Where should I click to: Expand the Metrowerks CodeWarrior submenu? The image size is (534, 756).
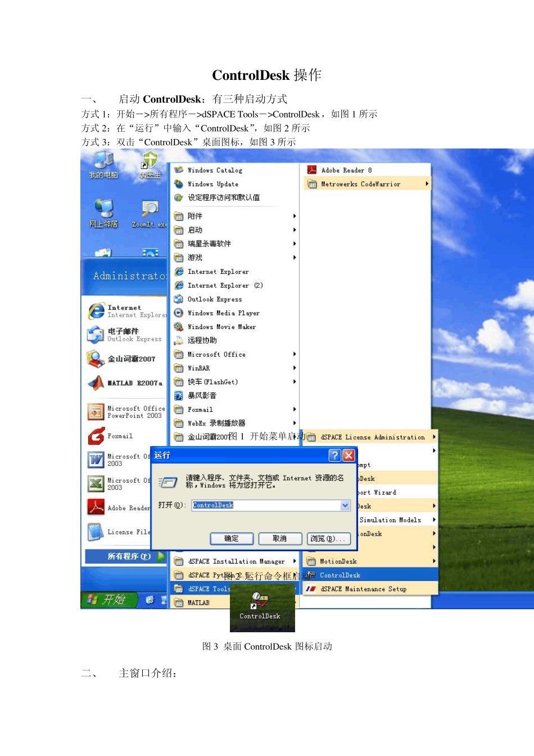(368, 184)
